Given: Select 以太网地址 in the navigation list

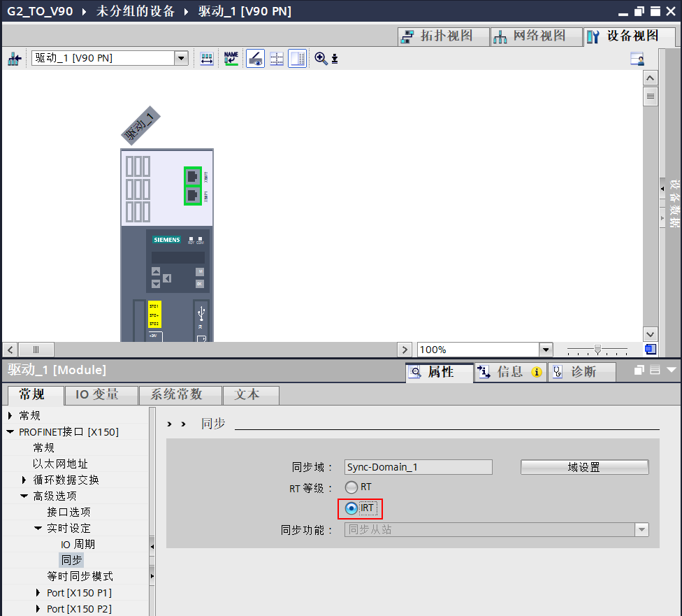Looking at the screenshot, I should [59, 461].
